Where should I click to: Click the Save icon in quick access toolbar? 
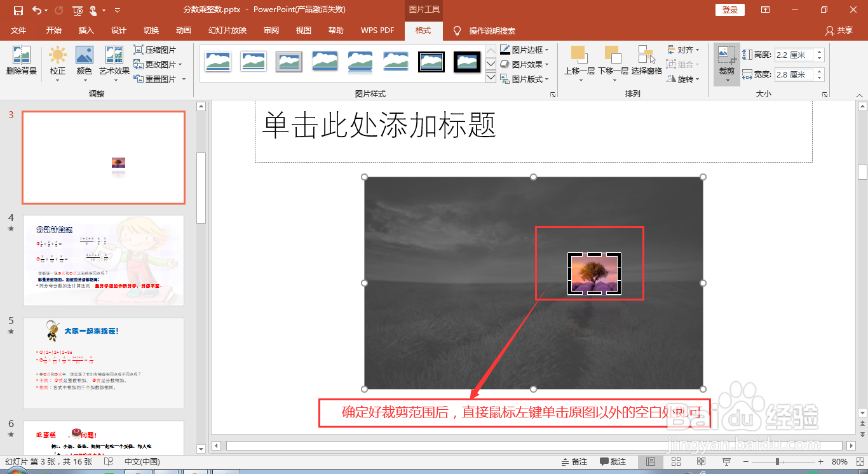point(18,10)
